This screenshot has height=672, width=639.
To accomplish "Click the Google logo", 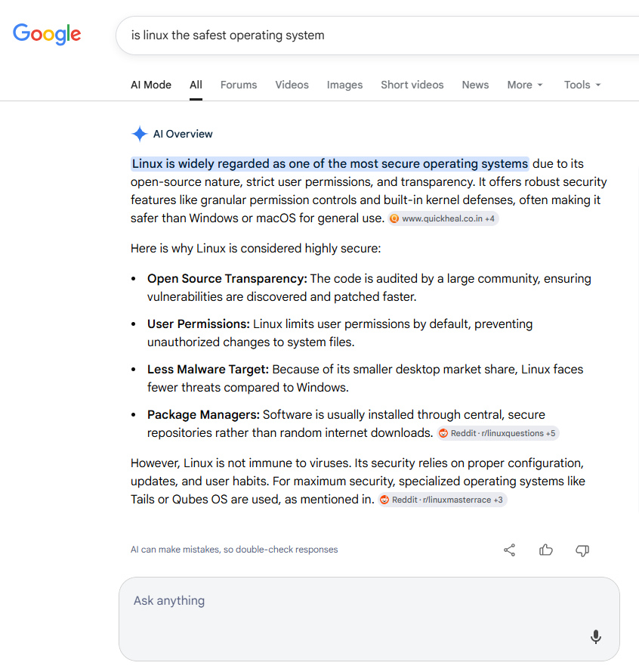I will coord(47,34).
